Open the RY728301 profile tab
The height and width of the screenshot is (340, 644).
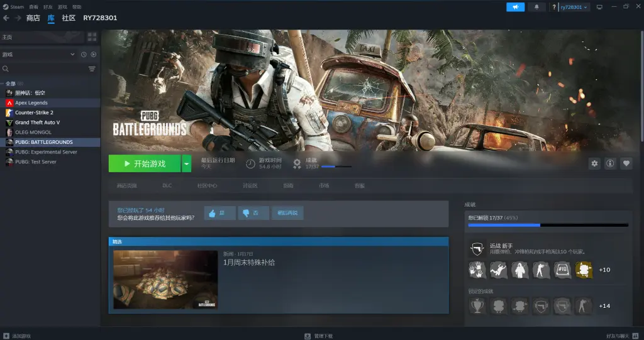(100, 18)
